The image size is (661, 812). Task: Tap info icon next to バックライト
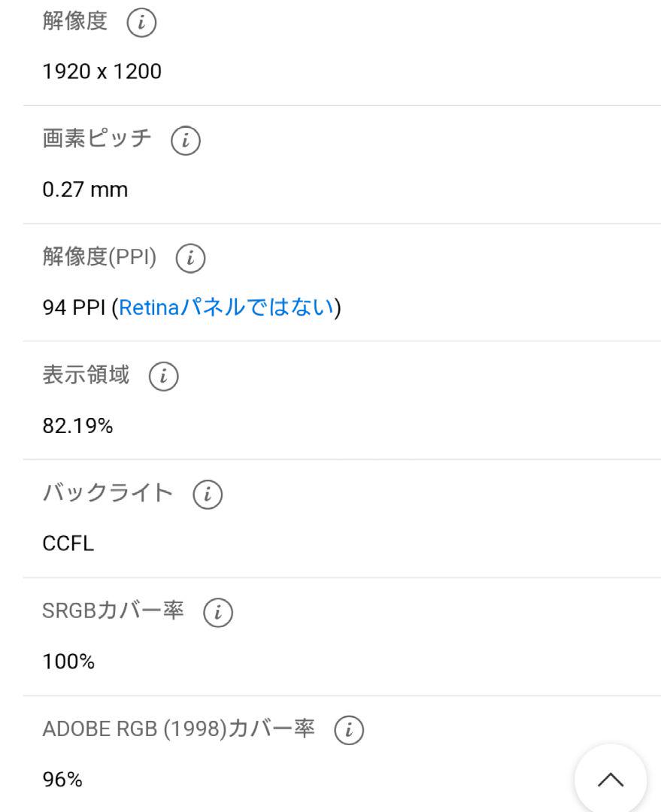(208, 494)
